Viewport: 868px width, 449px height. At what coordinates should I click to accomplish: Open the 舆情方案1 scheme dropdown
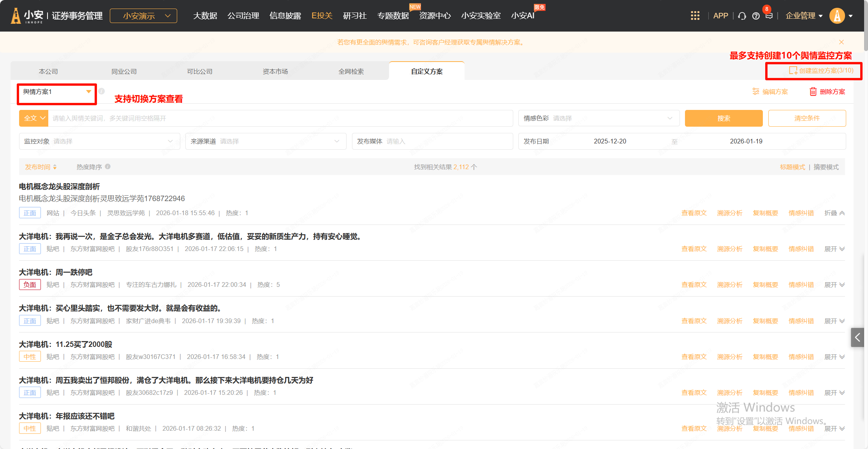point(56,92)
